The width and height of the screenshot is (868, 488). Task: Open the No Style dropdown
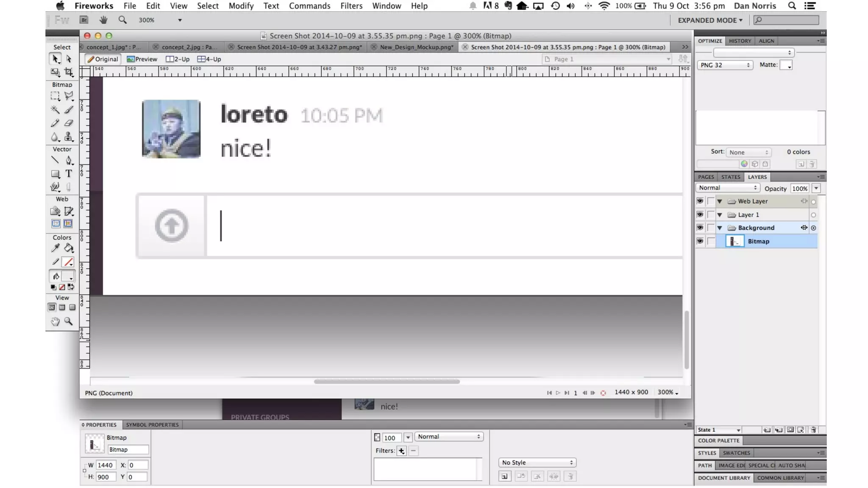[537, 463]
